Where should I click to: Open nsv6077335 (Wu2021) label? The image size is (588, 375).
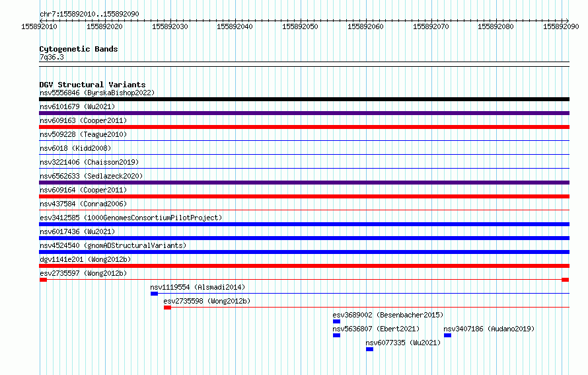403,343
